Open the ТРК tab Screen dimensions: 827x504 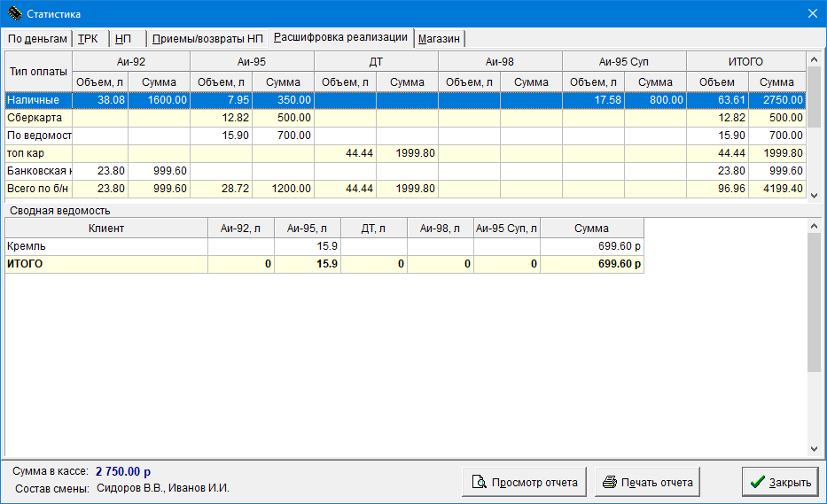88,39
